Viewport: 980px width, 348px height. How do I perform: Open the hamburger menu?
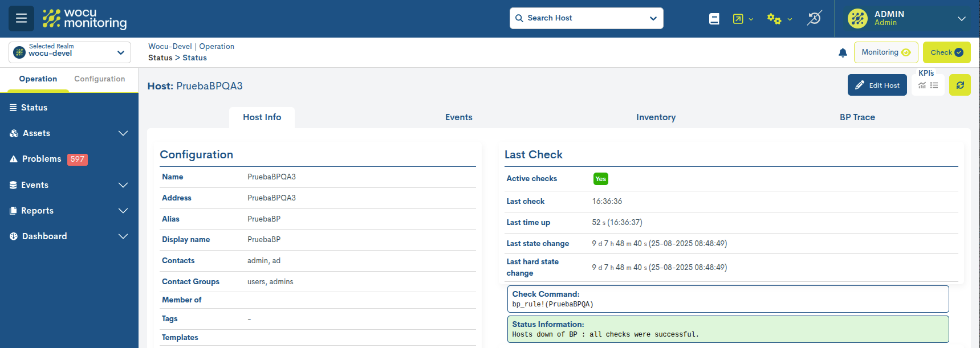(21, 18)
